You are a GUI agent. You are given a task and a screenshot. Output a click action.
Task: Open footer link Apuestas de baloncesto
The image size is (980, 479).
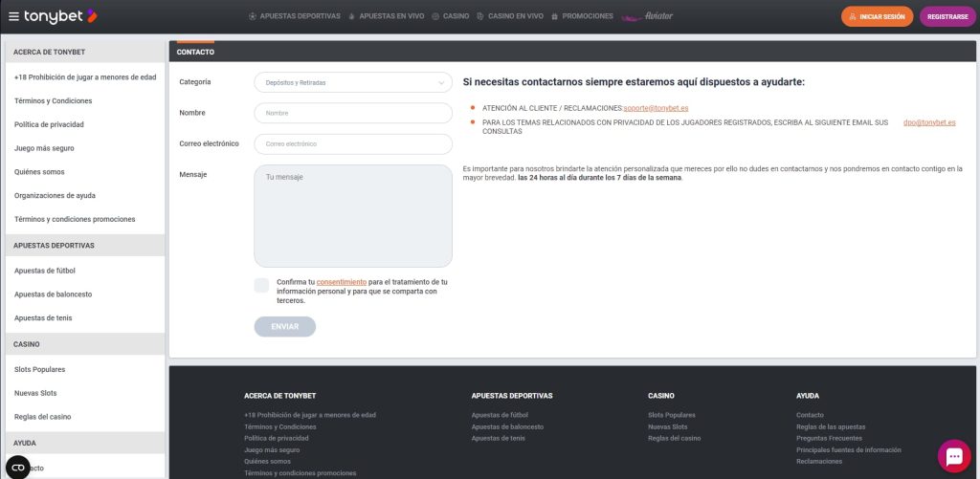(507, 426)
